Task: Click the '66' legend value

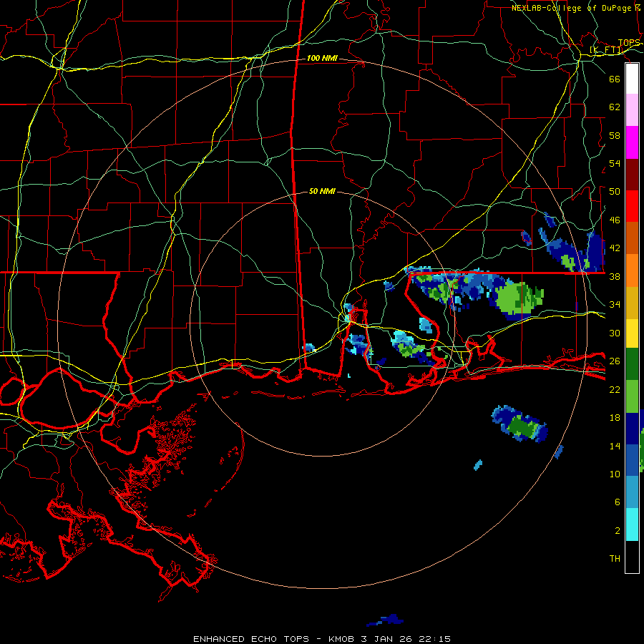Action: pos(615,79)
